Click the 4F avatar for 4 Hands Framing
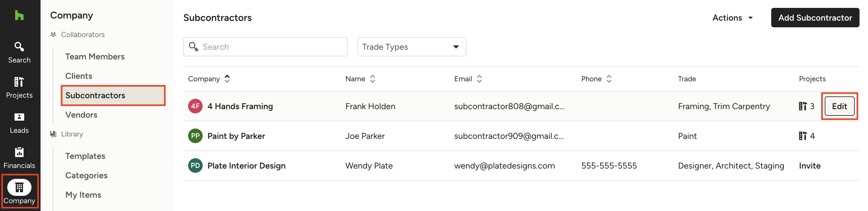This screenshot has width=868, height=211. tap(195, 106)
